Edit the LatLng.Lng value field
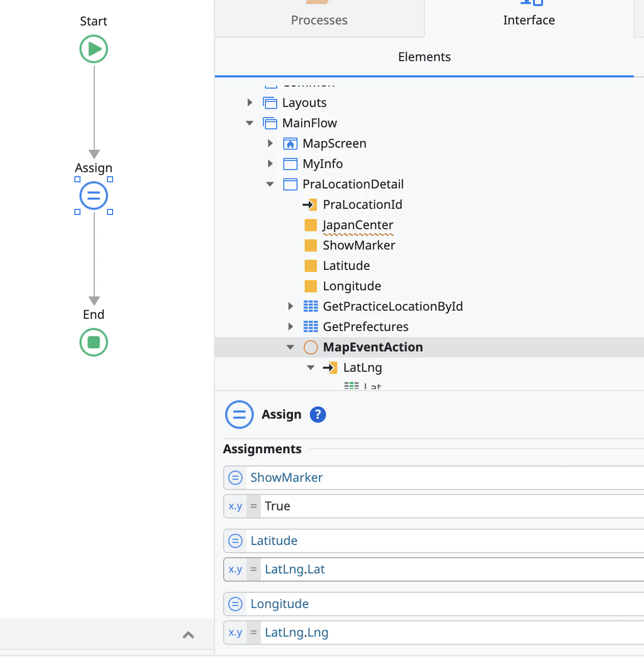 tap(434, 633)
